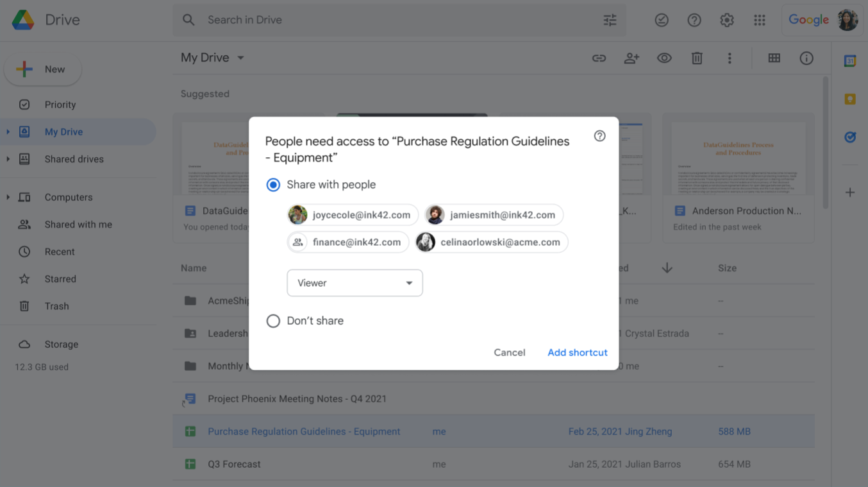The image size is (868, 487).
Task: Open search options filter icon
Action: click(x=610, y=20)
